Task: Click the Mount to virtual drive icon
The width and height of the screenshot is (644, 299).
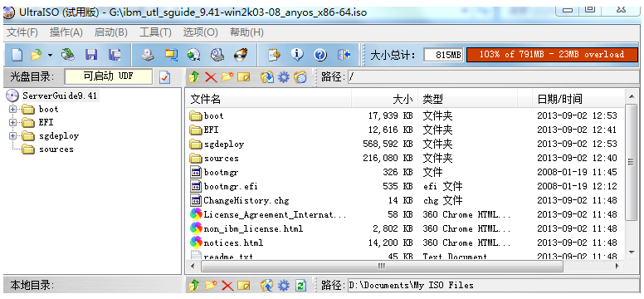Action: tap(217, 54)
